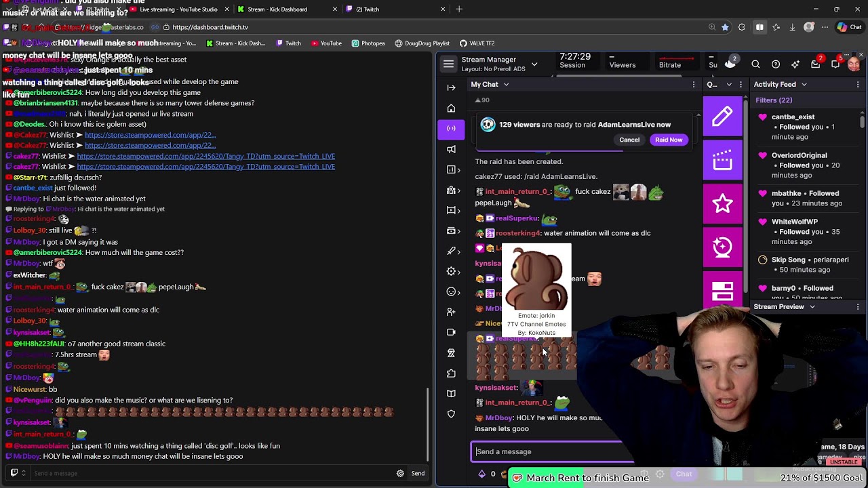Click the Edit Stream Info pencil tile
The image size is (868, 488).
click(x=722, y=117)
